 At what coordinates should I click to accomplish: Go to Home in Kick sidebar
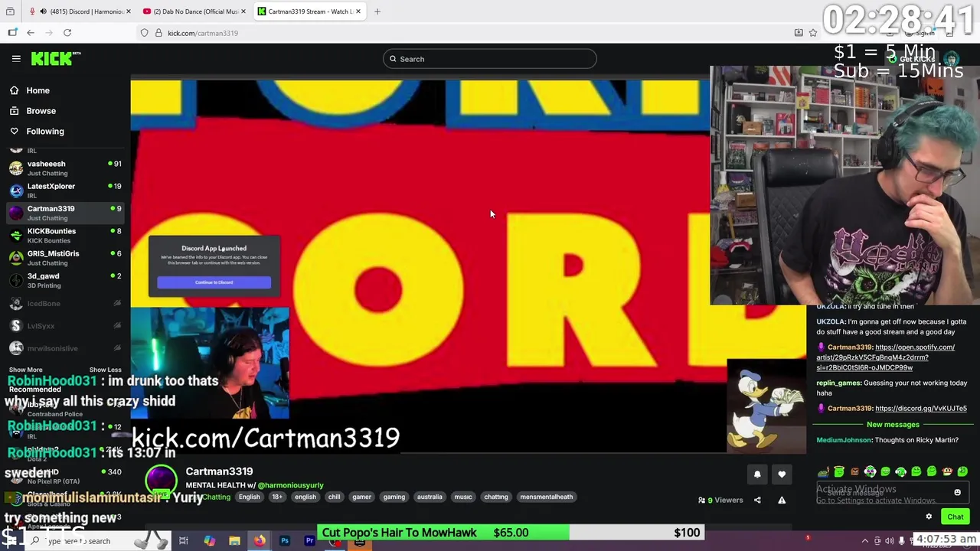[38, 90]
